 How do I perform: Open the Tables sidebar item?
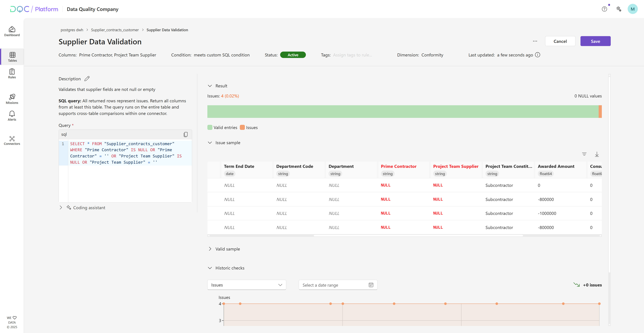[12, 57]
